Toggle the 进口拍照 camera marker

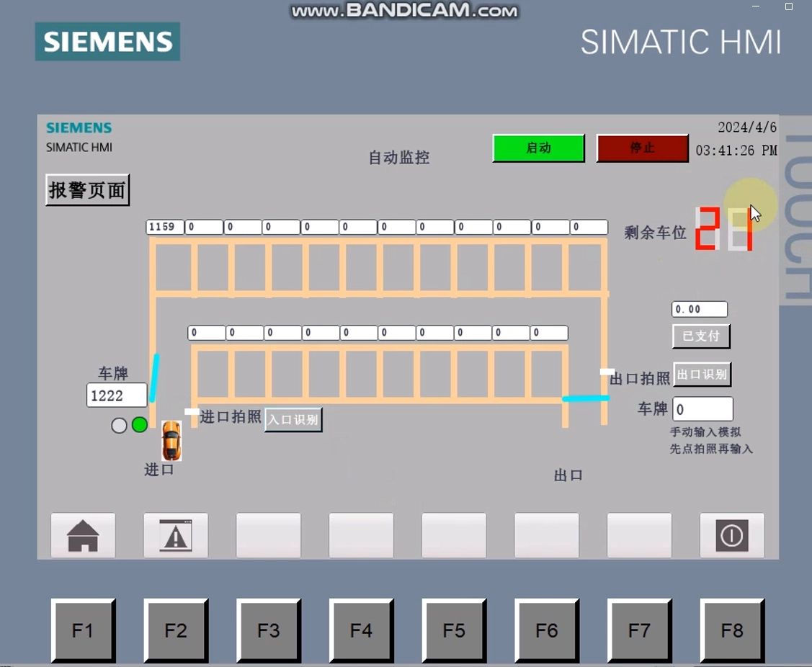click(x=191, y=411)
